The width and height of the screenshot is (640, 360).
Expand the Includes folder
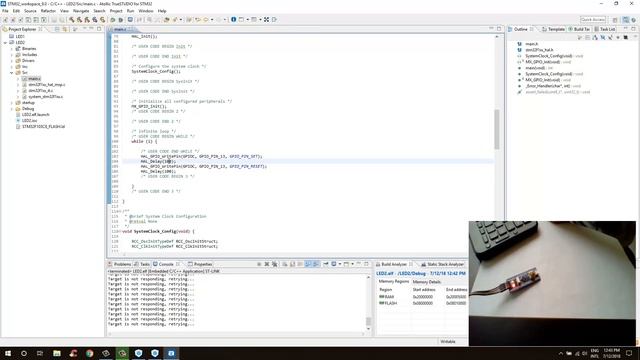tap(12, 55)
